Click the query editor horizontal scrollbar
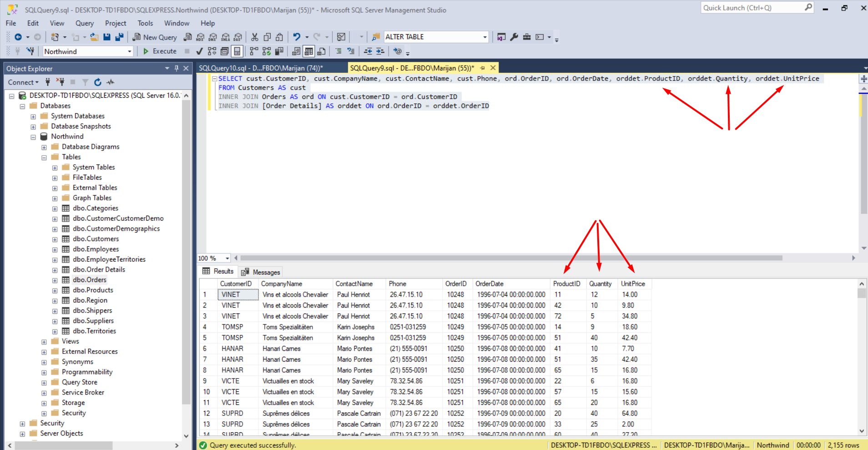868x450 pixels. pyautogui.click(x=512, y=258)
